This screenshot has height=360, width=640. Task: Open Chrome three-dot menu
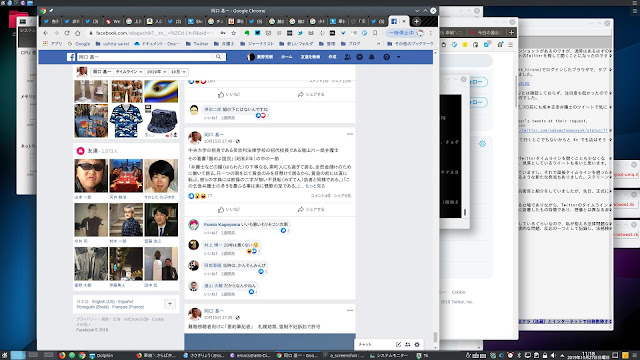(431, 33)
